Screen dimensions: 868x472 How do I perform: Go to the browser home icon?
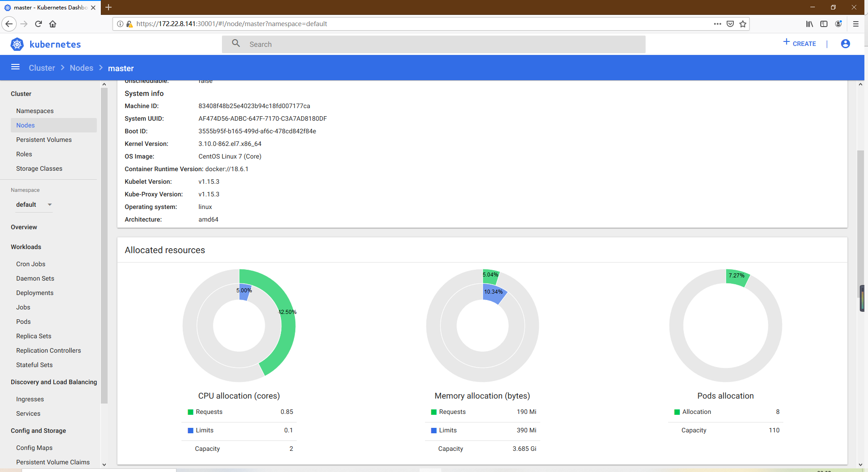pos(53,24)
